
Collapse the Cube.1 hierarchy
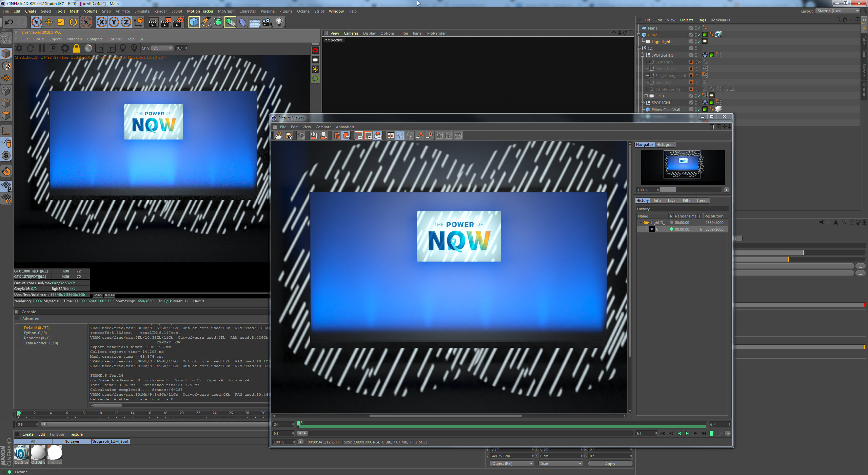tap(638, 35)
